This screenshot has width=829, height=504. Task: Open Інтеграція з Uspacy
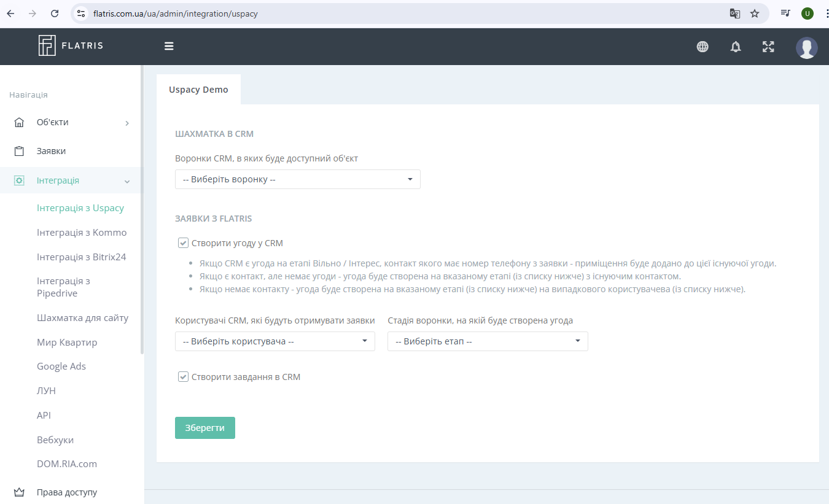tap(80, 208)
